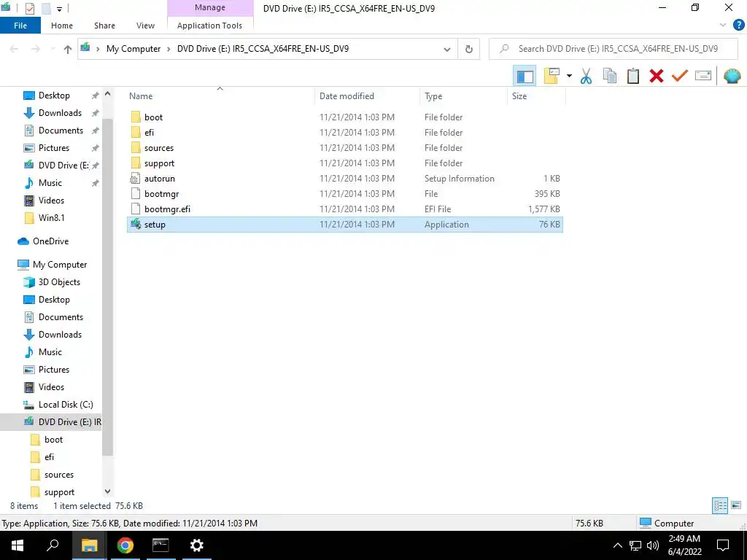Screen dimensions: 747x560
Task: Click the Cut scissors icon
Action: pyautogui.click(x=586, y=76)
